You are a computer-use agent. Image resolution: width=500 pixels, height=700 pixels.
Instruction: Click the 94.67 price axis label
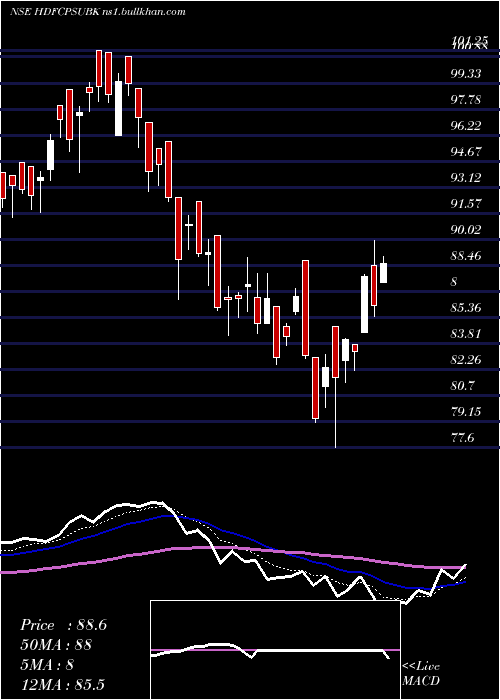[467, 152]
